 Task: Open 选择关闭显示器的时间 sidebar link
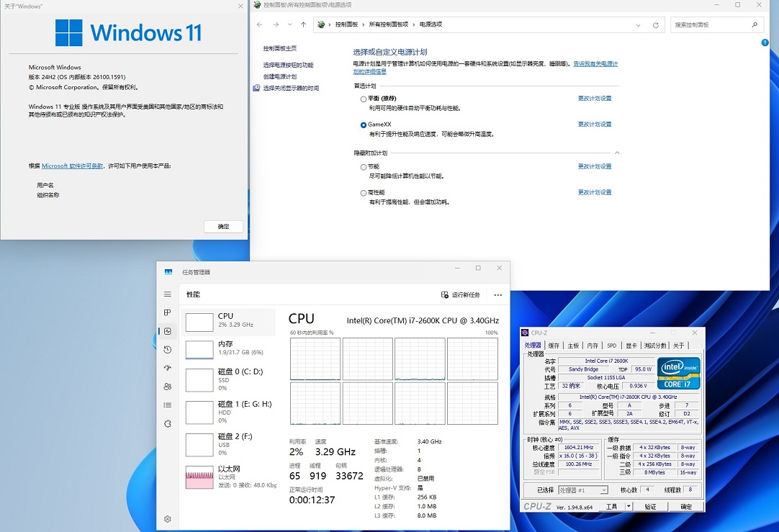tap(291, 88)
